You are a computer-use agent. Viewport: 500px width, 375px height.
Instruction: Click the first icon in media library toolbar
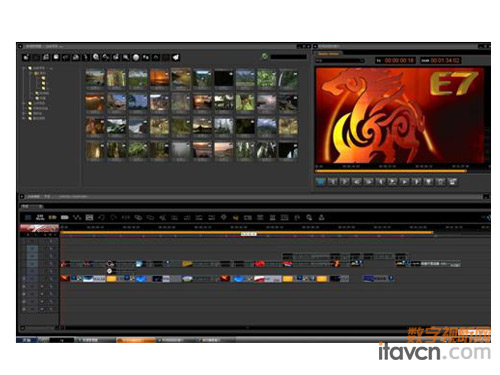pos(26,57)
